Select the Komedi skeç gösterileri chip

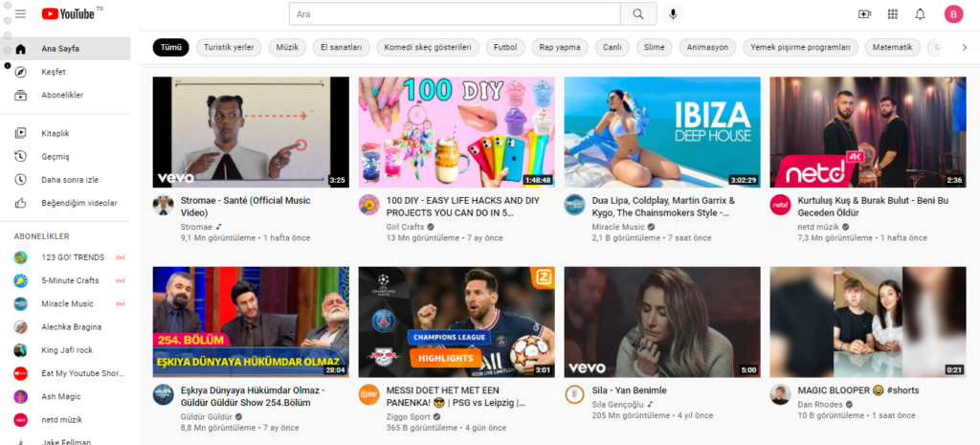click(428, 48)
